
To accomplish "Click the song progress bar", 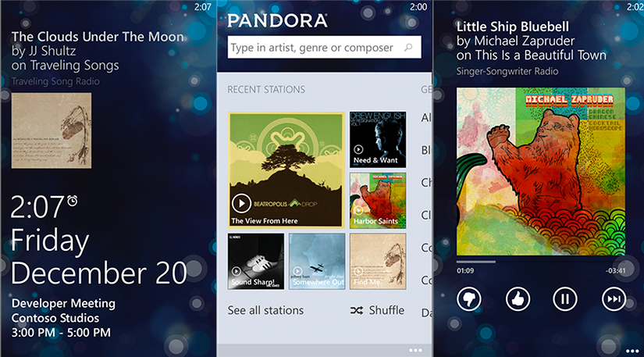I will pyautogui.click(x=541, y=262).
